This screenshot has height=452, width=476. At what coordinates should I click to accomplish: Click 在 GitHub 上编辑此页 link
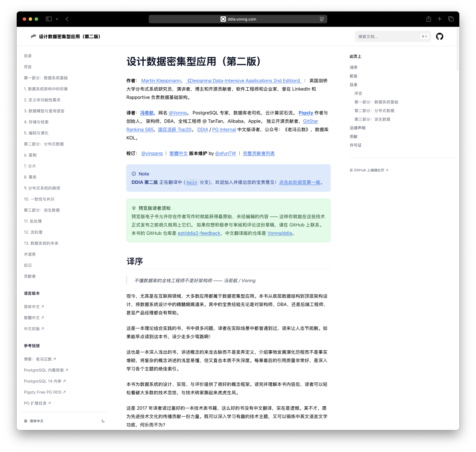pos(368,170)
